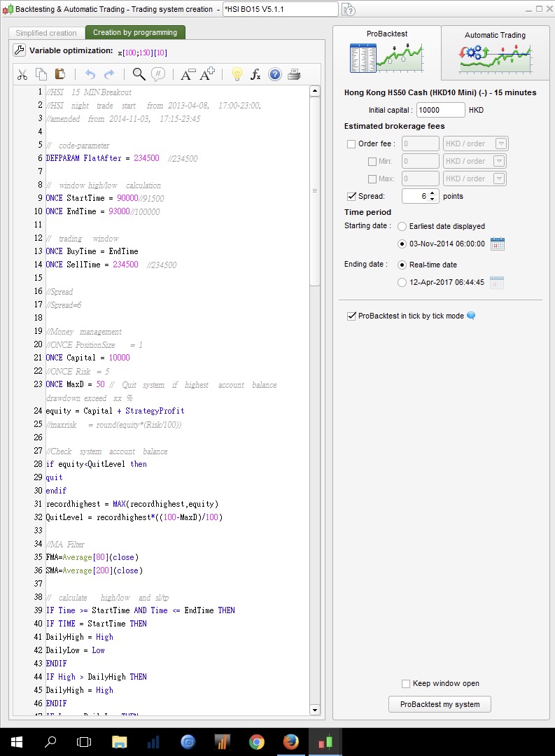Screen dimensions: 555x756
Task: Uncheck the Spread checkbox
Action: 351,196
